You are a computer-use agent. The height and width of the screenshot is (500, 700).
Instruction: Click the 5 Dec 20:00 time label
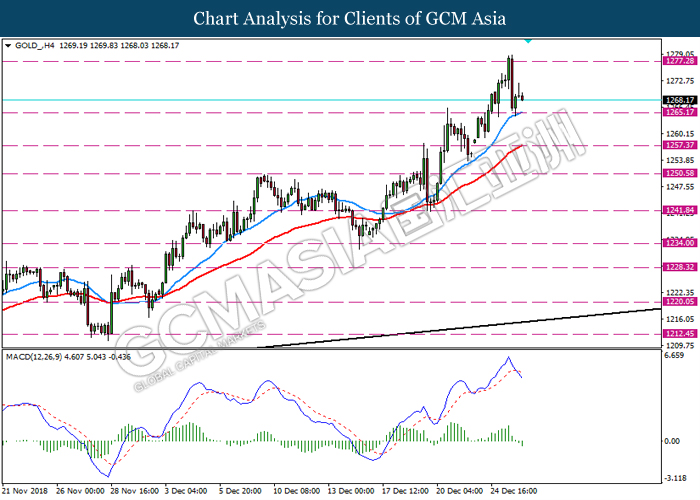(240, 491)
